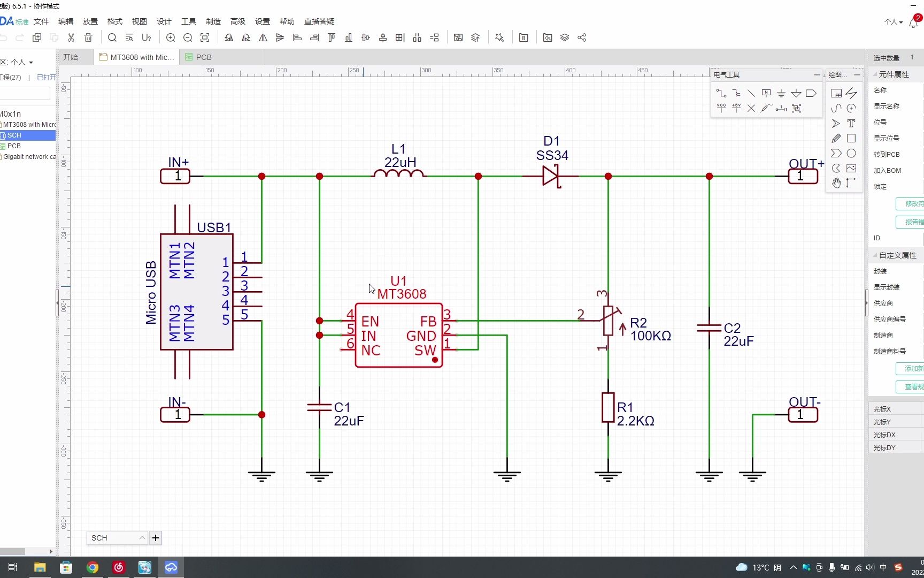Open the SCH sheet selector dropdown
This screenshot has width=924, height=578.
click(x=117, y=538)
